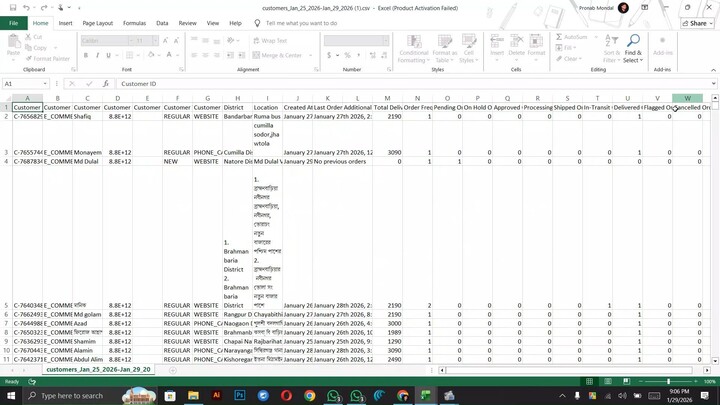Open Adobe Illustrator from the taskbar
Viewport: 720px width, 405px height.
pos(216,395)
